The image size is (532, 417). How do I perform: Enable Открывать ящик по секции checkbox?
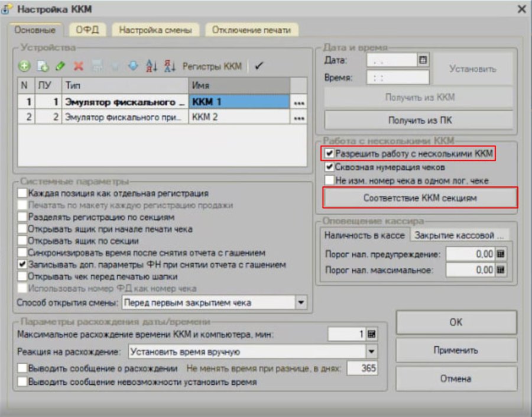22,240
